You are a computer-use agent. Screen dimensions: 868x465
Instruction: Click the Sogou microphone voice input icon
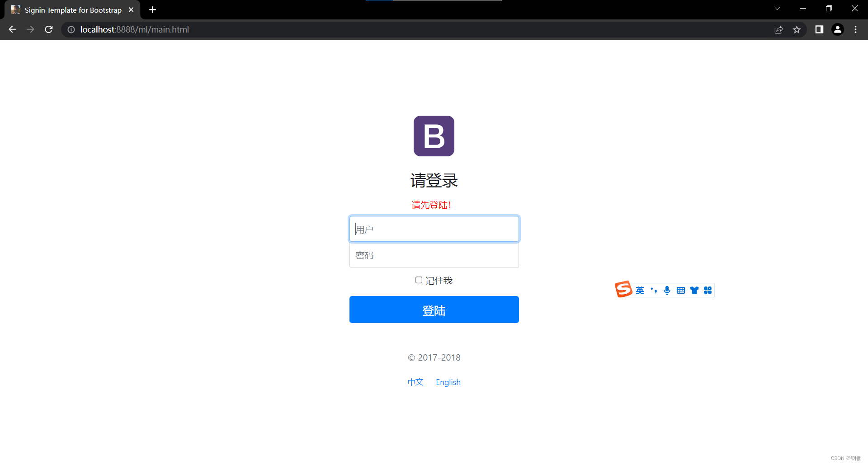[x=667, y=290]
